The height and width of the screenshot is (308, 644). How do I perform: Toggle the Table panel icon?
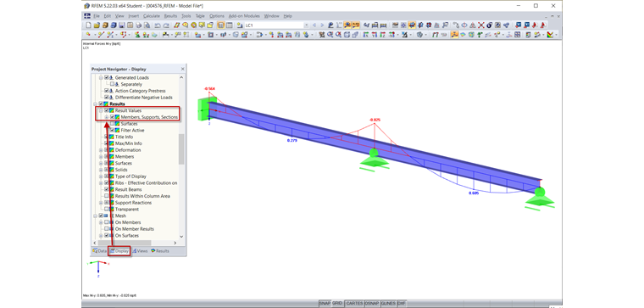(x=229, y=25)
